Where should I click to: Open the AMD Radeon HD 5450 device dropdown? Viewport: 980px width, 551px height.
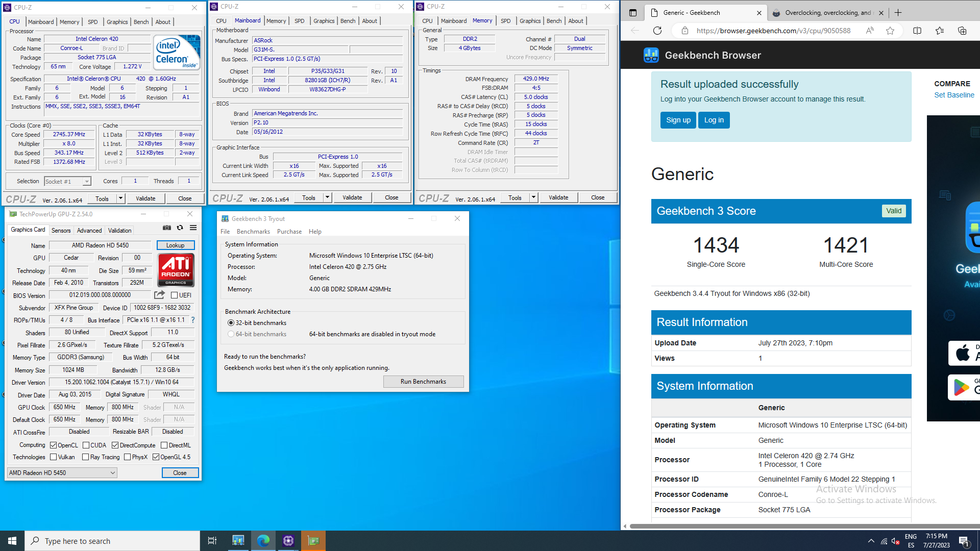click(62, 472)
